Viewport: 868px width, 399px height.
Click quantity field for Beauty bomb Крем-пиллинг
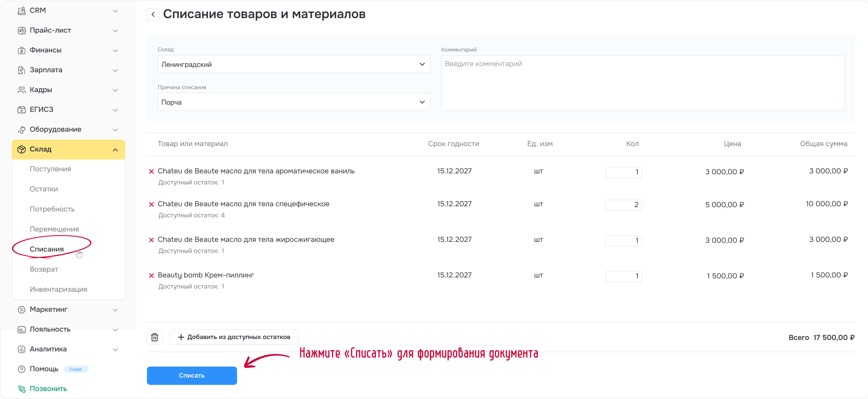click(x=624, y=276)
